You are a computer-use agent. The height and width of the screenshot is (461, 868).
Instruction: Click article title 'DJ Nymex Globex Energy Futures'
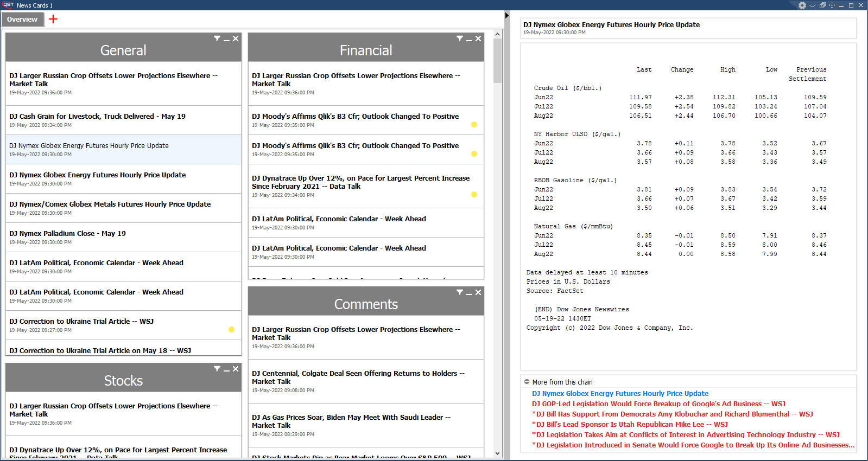[611, 25]
